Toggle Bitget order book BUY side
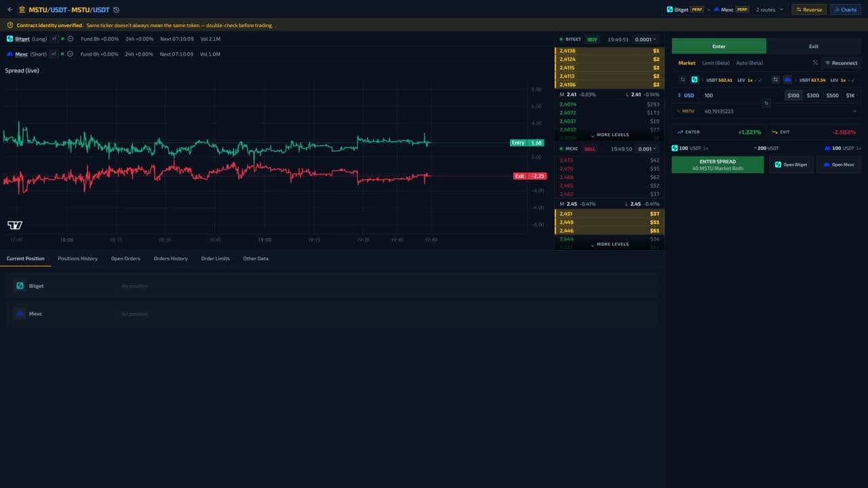This screenshot has width=868, height=488. (x=592, y=39)
